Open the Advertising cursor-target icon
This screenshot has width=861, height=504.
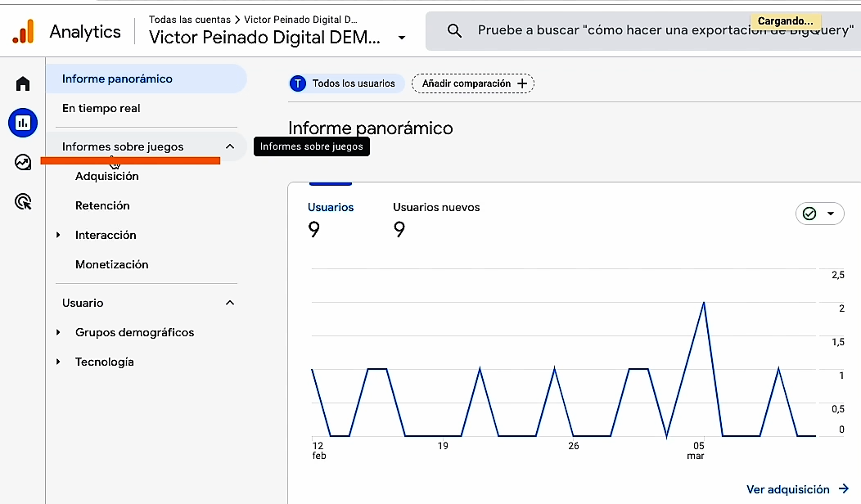[x=23, y=201]
